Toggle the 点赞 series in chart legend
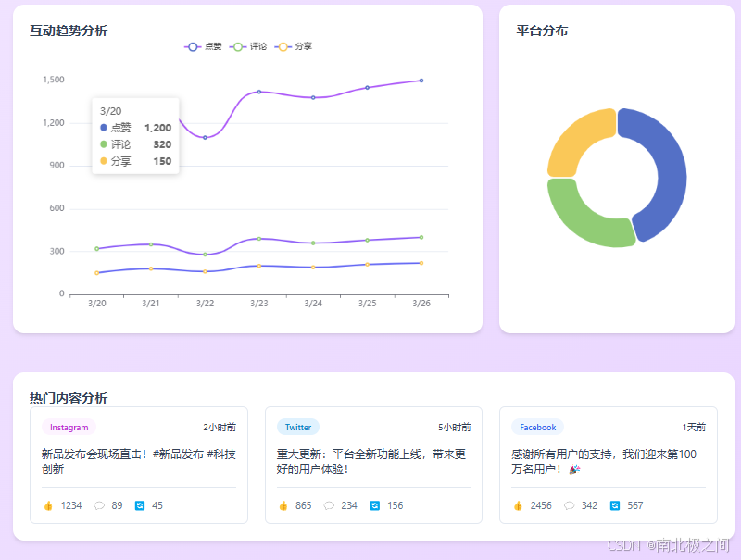This screenshot has height=560, width=741. (202, 46)
